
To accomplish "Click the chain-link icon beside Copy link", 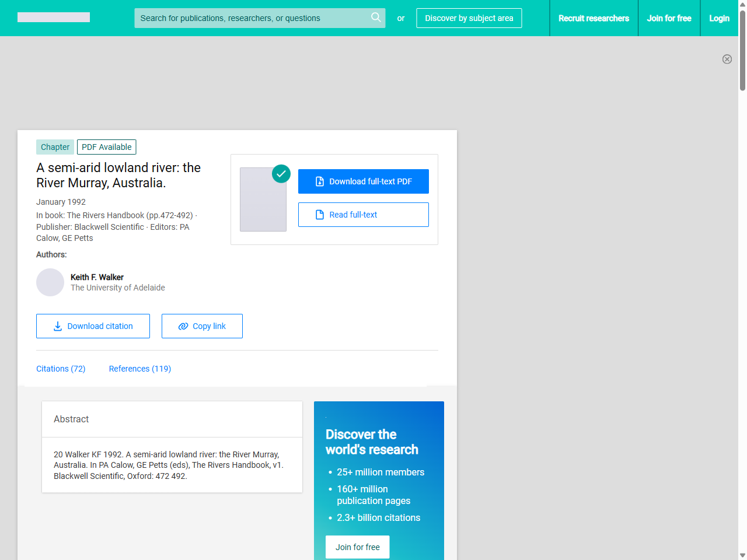I will (183, 326).
